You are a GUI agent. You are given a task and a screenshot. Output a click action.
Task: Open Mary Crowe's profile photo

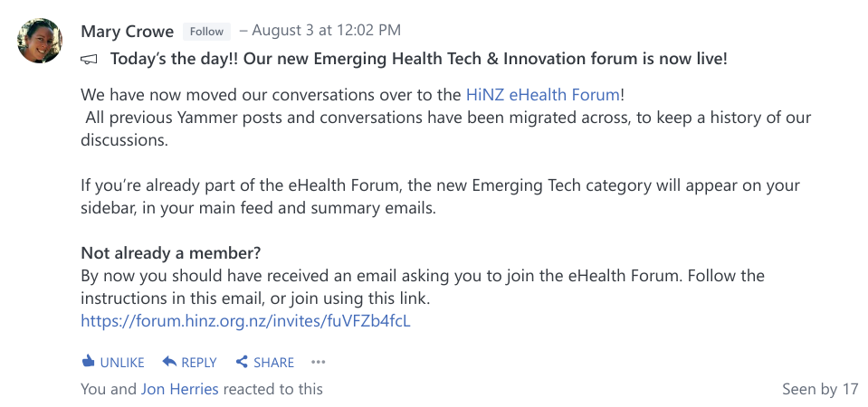(x=40, y=41)
